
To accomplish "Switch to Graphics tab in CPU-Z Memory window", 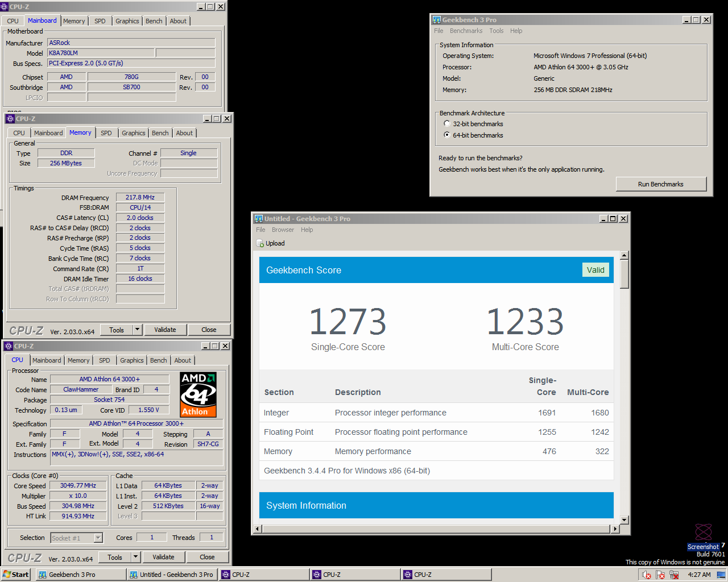I will pos(134,133).
